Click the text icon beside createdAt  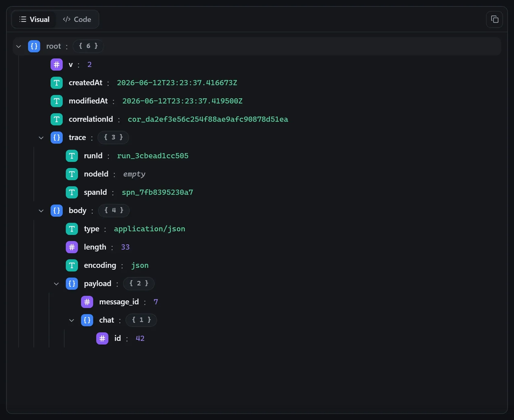tap(57, 83)
